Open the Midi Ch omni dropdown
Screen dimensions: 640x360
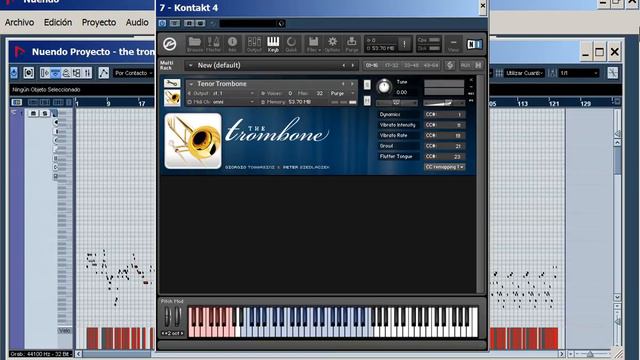point(221,102)
